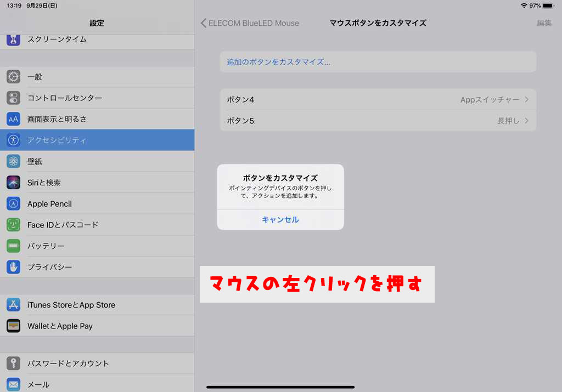Select アクセシビリティ in sidebar
This screenshot has width=562, height=392.
[97, 140]
